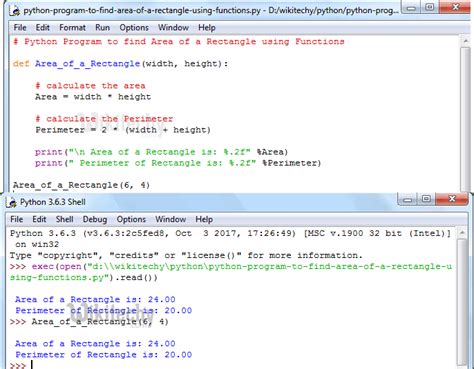Click the empty '>>>' prompt at Shell bottom
The height and width of the screenshot is (369, 474).
[x=18, y=365]
